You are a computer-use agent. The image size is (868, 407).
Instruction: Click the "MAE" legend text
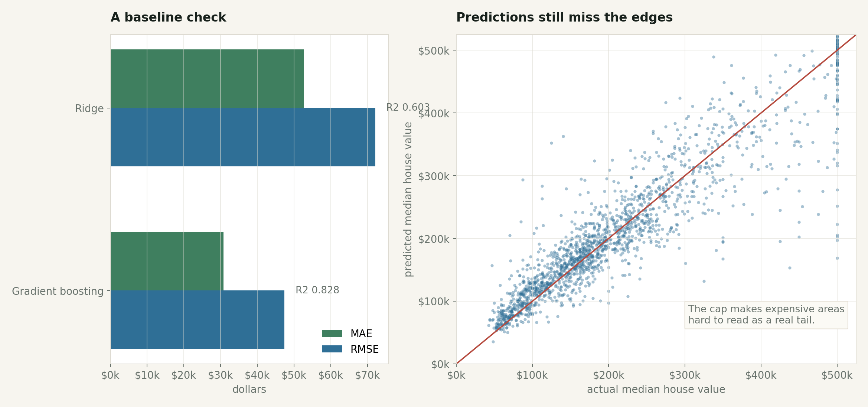(361, 333)
